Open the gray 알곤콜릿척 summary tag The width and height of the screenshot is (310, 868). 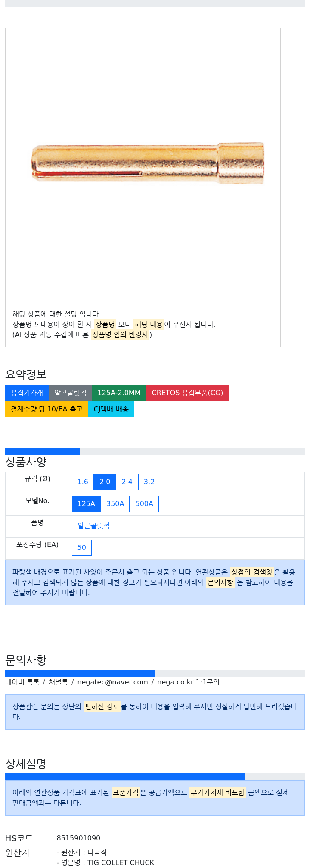[x=71, y=393]
